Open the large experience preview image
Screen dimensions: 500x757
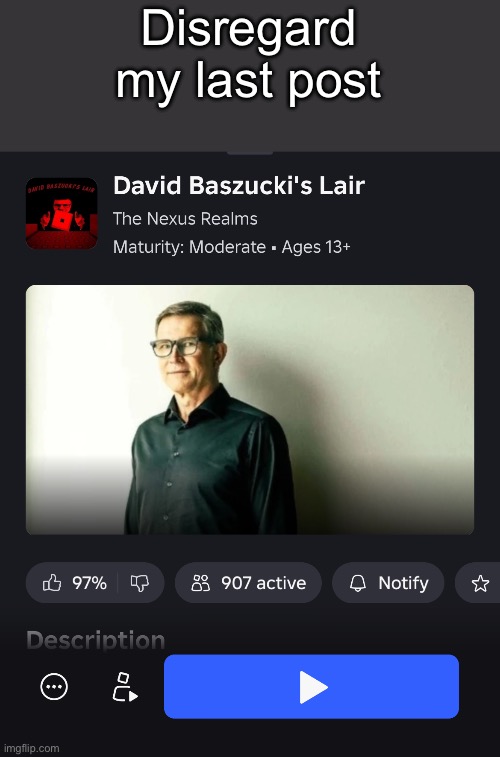tap(250, 410)
